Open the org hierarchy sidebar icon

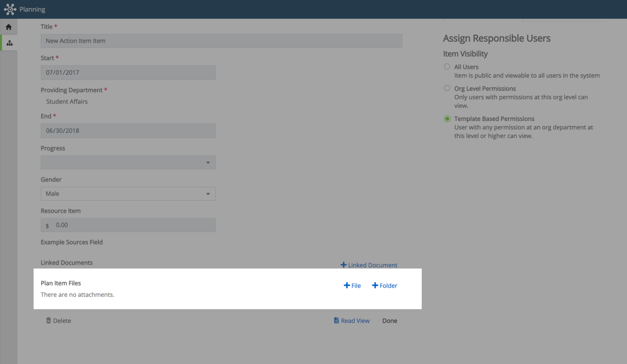[x=9, y=43]
